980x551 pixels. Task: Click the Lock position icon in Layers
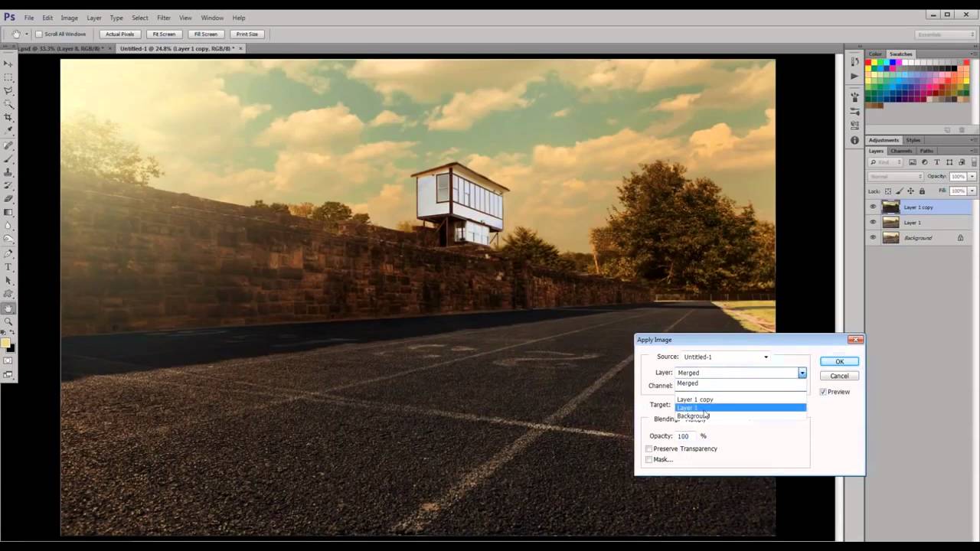[910, 191]
